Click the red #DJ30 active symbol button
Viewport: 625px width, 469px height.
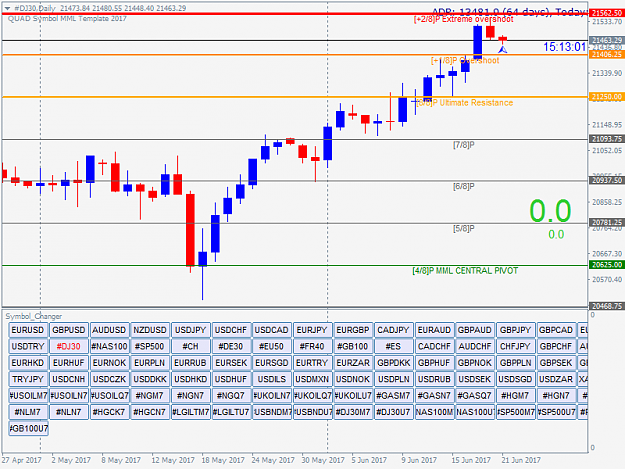[x=69, y=346]
